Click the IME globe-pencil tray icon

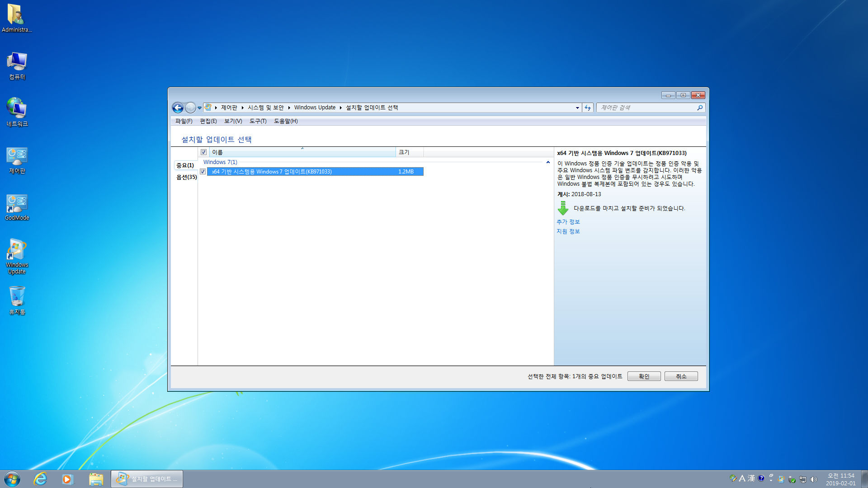[733, 478]
